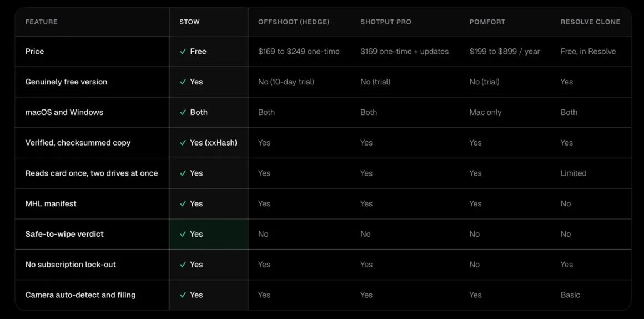This screenshot has height=319, width=644.
Task: Click Stow's checkmark for Reads card once row
Action: (x=183, y=173)
